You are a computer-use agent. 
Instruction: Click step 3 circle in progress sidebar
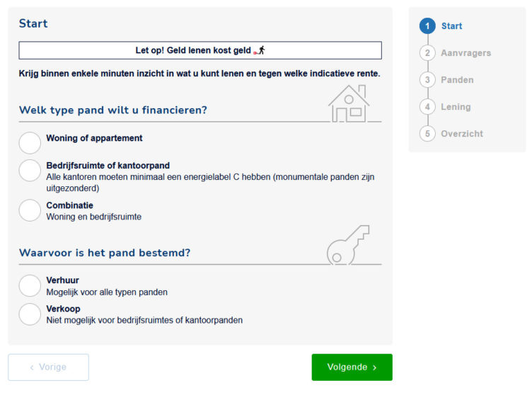point(427,80)
